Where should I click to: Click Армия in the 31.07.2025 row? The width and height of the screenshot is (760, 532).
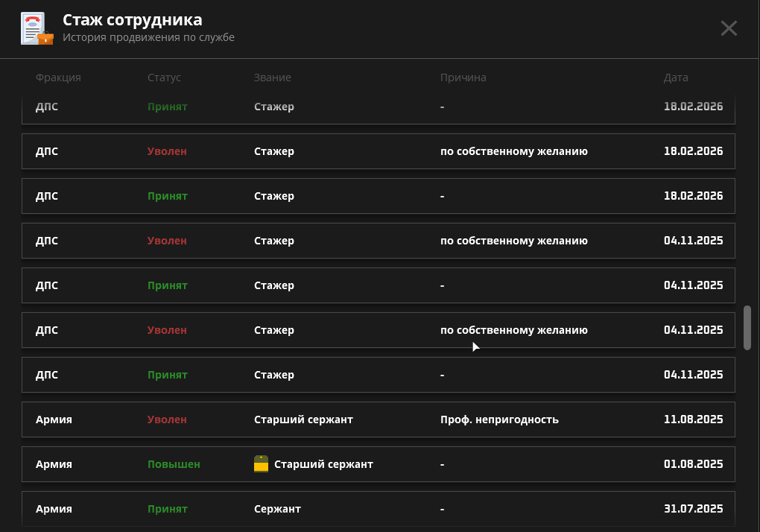point(54,509)
